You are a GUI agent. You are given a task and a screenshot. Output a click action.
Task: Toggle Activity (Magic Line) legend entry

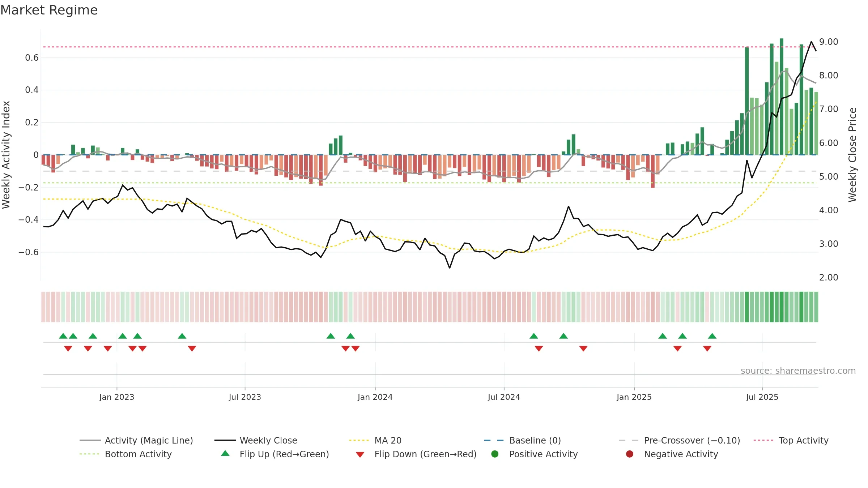[136, 440]
